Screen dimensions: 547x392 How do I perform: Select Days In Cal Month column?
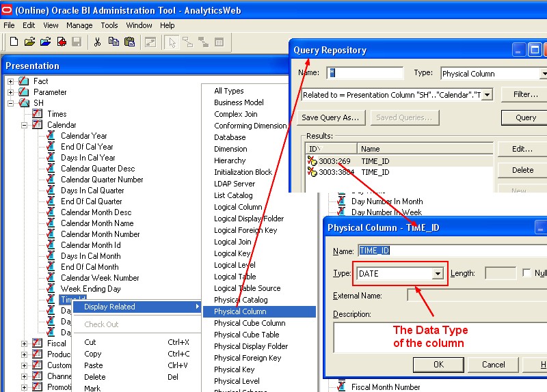click(x=91, y=256)
